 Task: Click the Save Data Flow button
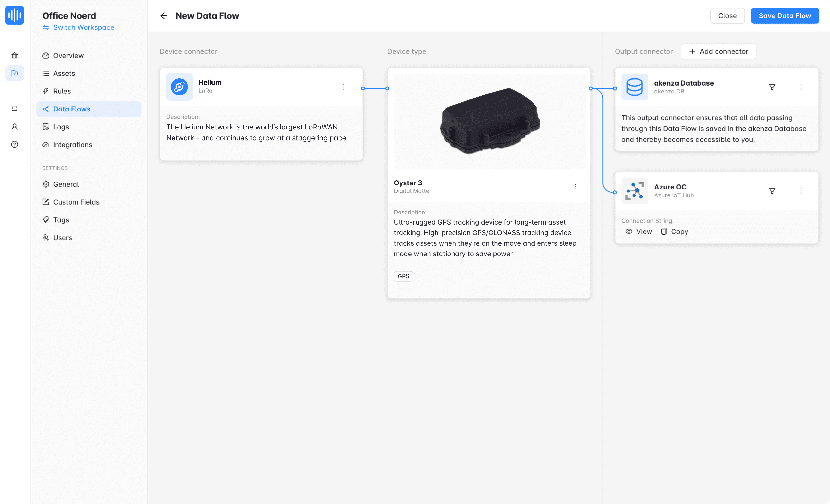(785, 15)
